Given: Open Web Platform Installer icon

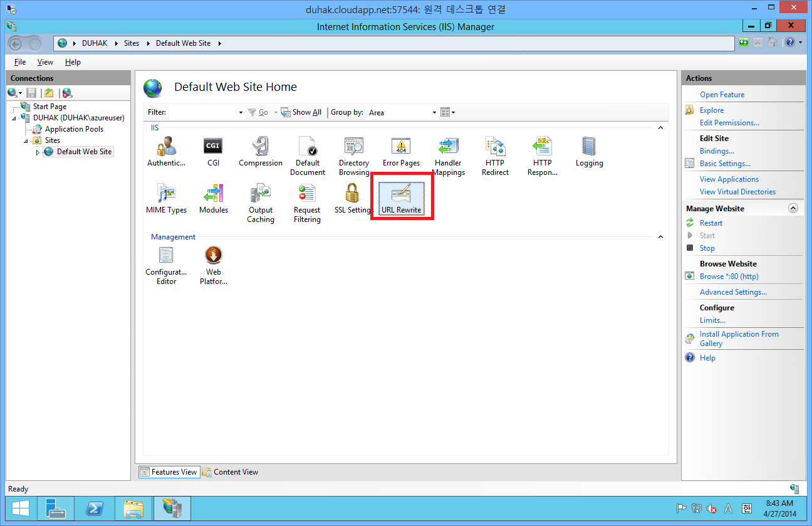Looking at the screenshot, I should click(214, 265).
